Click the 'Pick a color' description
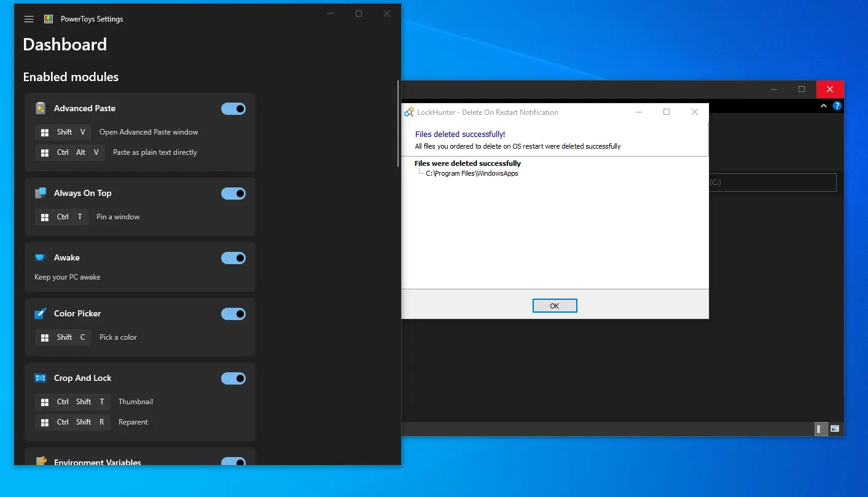 point(118,337)
